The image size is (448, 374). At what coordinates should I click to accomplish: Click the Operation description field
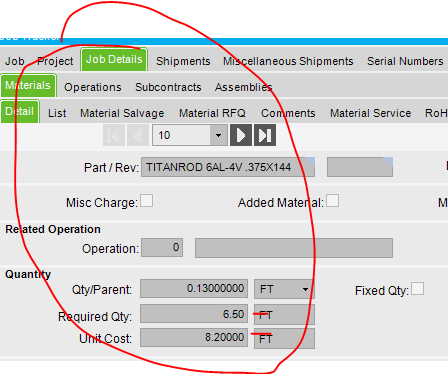coord(294,248)
